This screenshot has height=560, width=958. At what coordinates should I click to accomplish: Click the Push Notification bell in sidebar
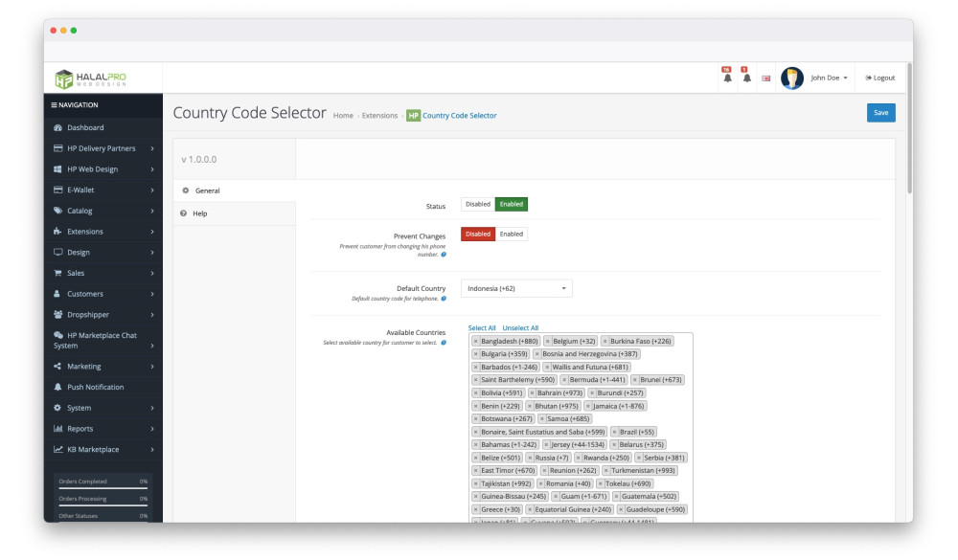tap(57, 387)
